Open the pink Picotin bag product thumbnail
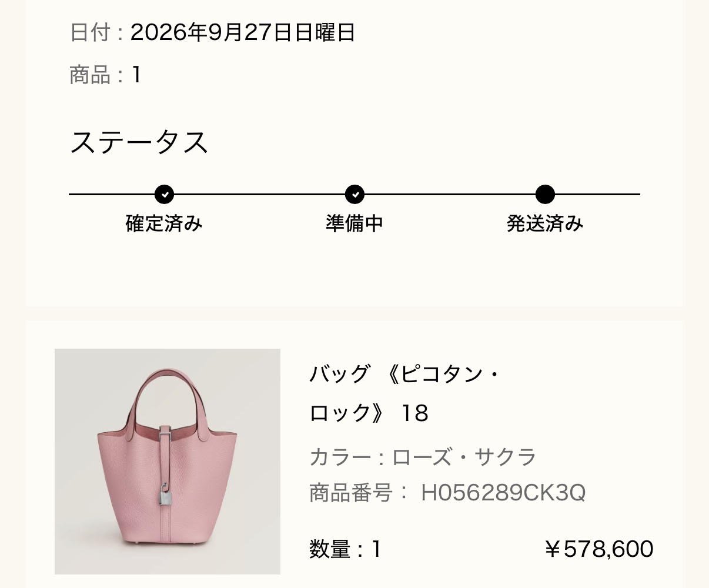The height and width of the screenshot is (588, 709). (168, 462)
